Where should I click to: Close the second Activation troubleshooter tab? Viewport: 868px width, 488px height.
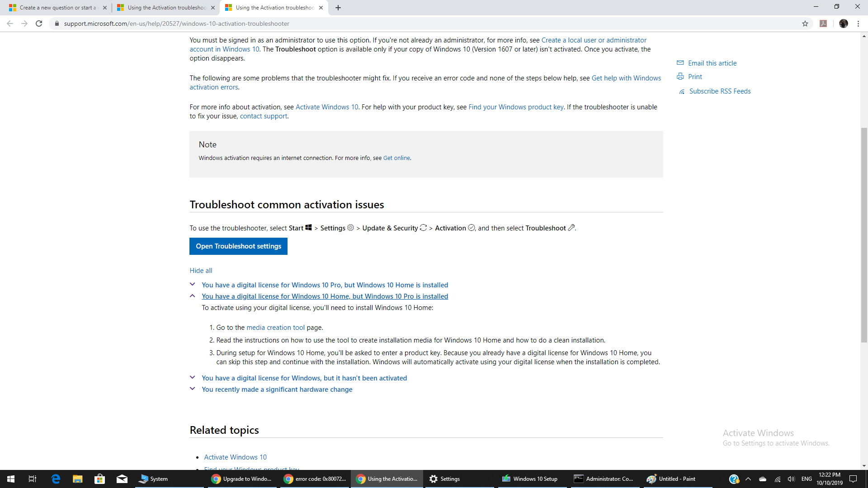click(213, 8)
